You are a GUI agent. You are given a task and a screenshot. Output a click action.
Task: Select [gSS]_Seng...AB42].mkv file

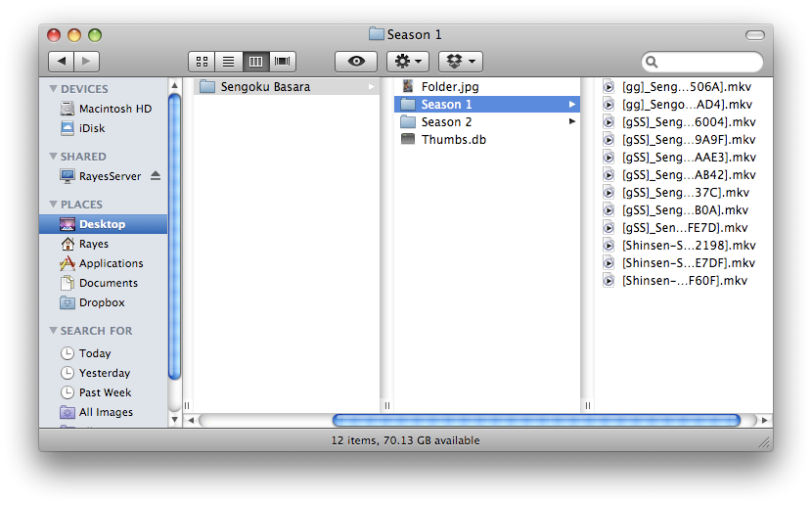(684, 174)
